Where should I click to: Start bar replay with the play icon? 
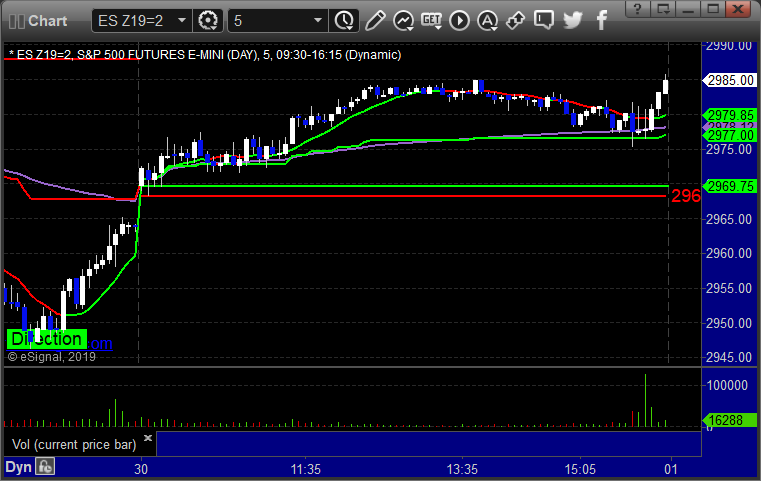pyautogui.click(x=459, y=21)
